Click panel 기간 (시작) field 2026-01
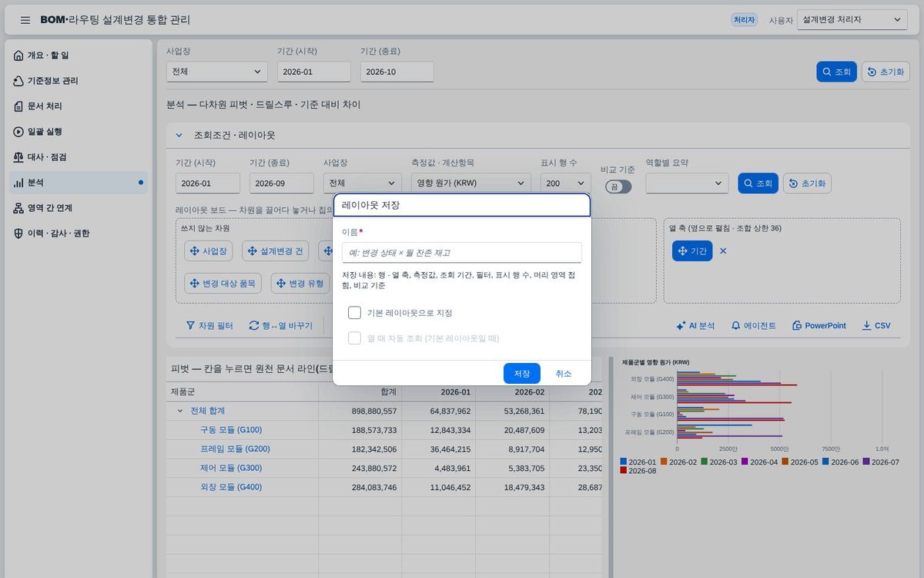 tap(208, 183)
